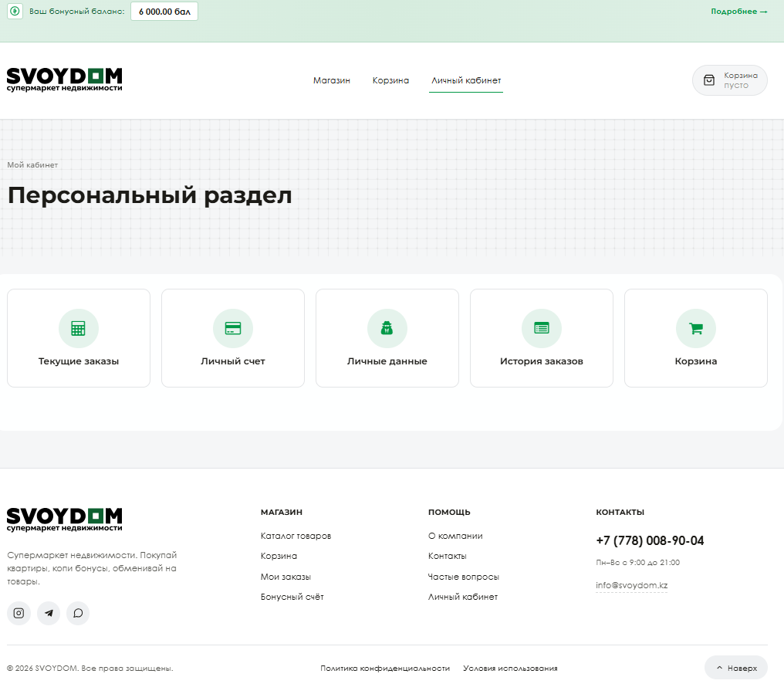Viewport: 784px width, 694px height.
Task: Open the Магазин menu item
Action: tap(332, 80)
